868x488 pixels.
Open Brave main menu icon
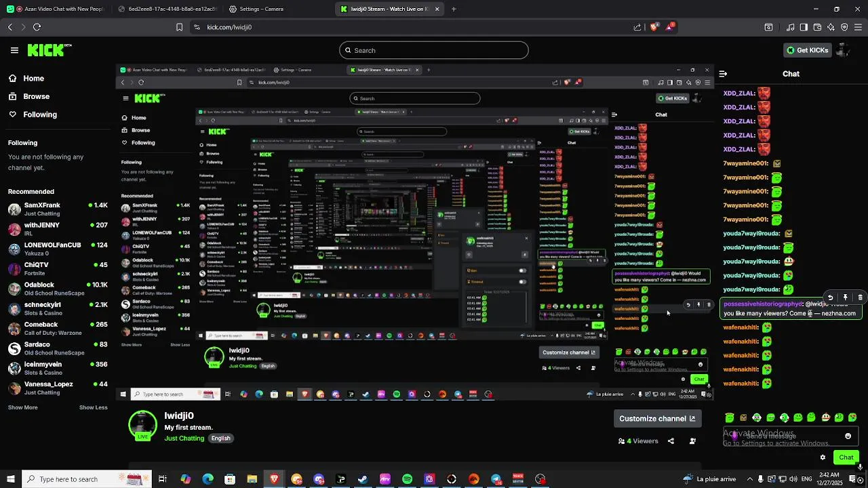pyautogui.click(x=859, y=27)
